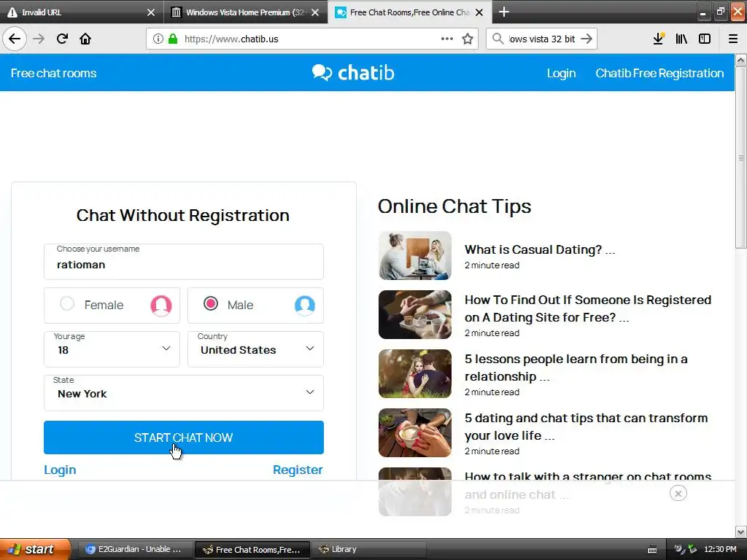Switch to E2Guardian taskbar window

pyautogui.click(x=134, y=549)
